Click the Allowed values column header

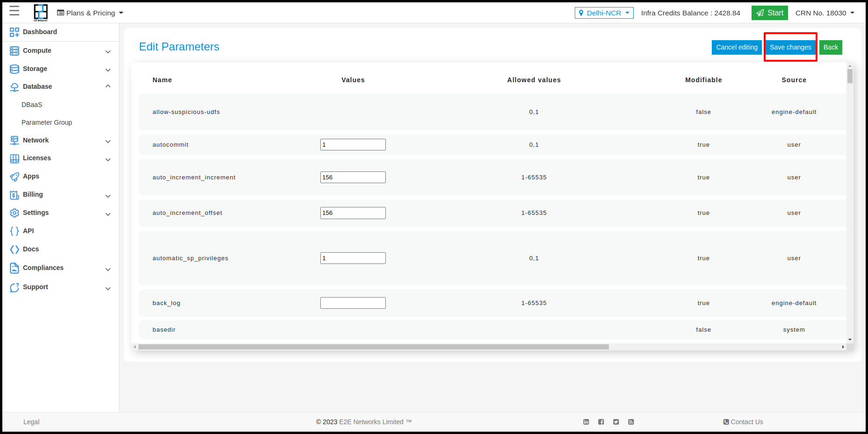click(534, 80)
